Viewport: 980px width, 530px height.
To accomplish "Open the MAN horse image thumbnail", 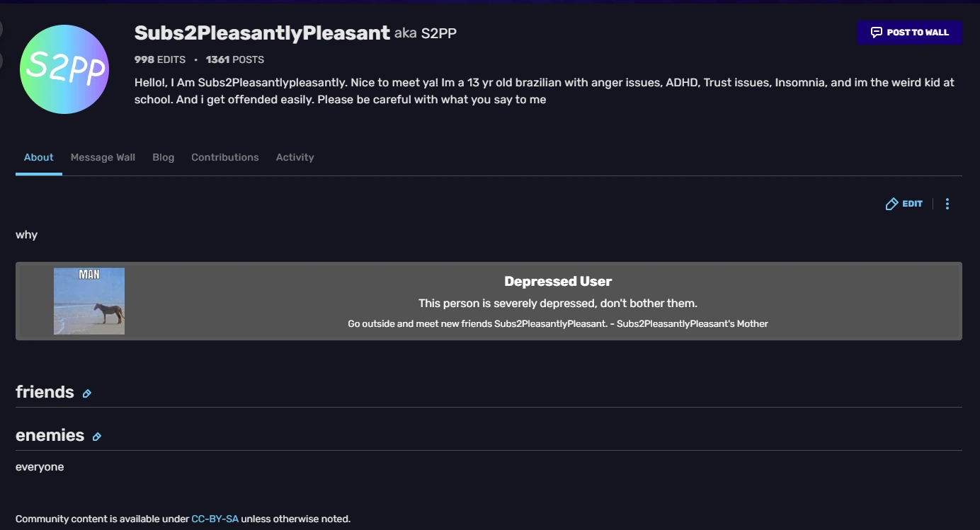I will [x=89, y=301].
